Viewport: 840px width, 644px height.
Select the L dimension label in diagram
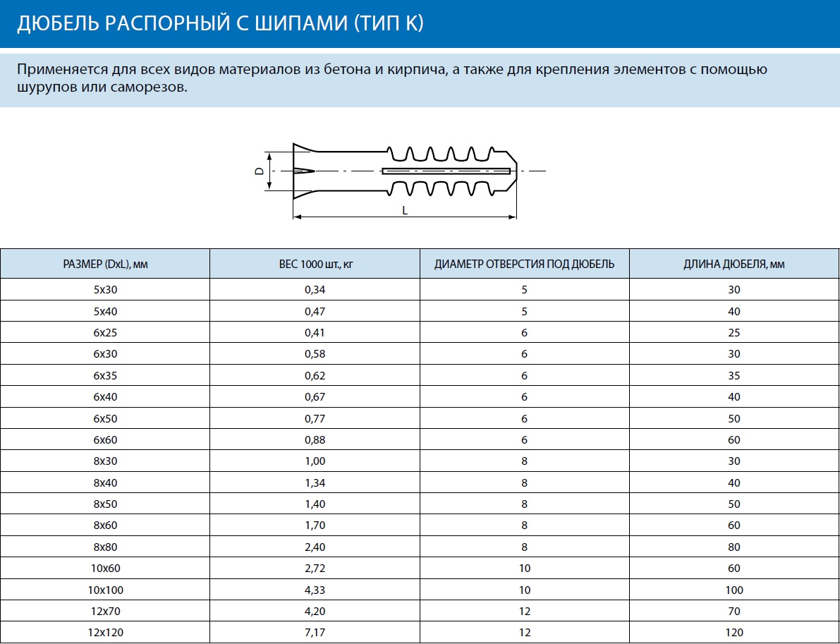[x=405, y=211]
